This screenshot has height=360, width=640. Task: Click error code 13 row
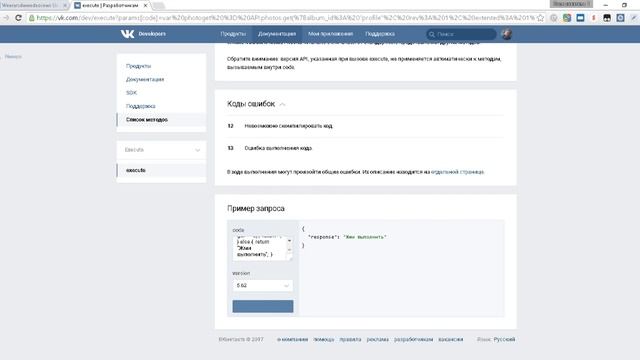click(x=366, y=148)
